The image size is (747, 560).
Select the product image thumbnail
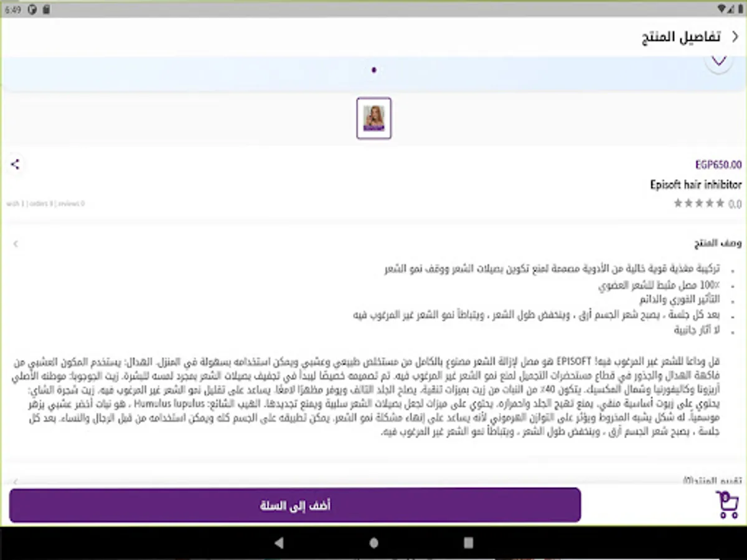pyautogui.click(x=374, y=118)
